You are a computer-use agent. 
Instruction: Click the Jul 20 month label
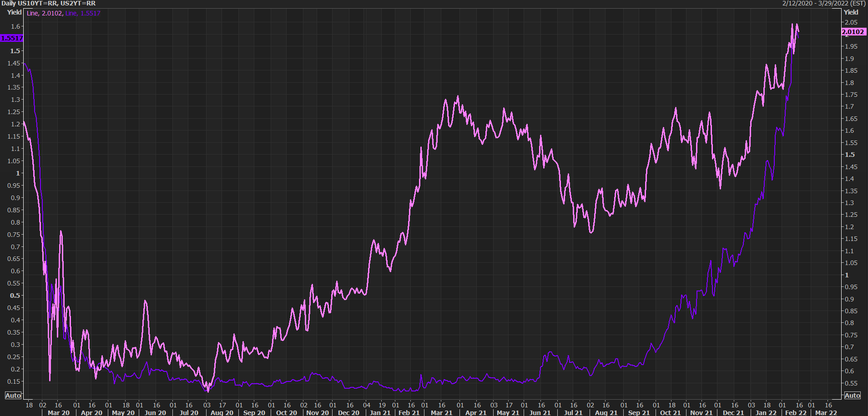[189, 413]
